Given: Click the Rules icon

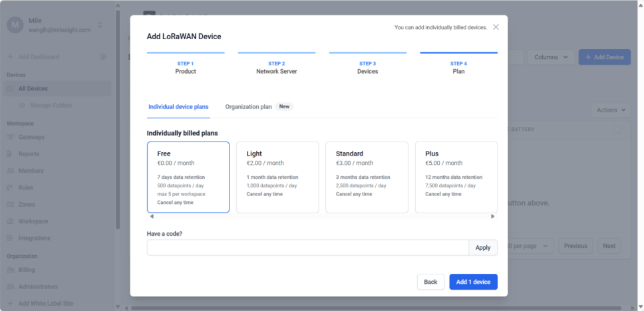Looking at the screenshot, I should coord(10,187).
